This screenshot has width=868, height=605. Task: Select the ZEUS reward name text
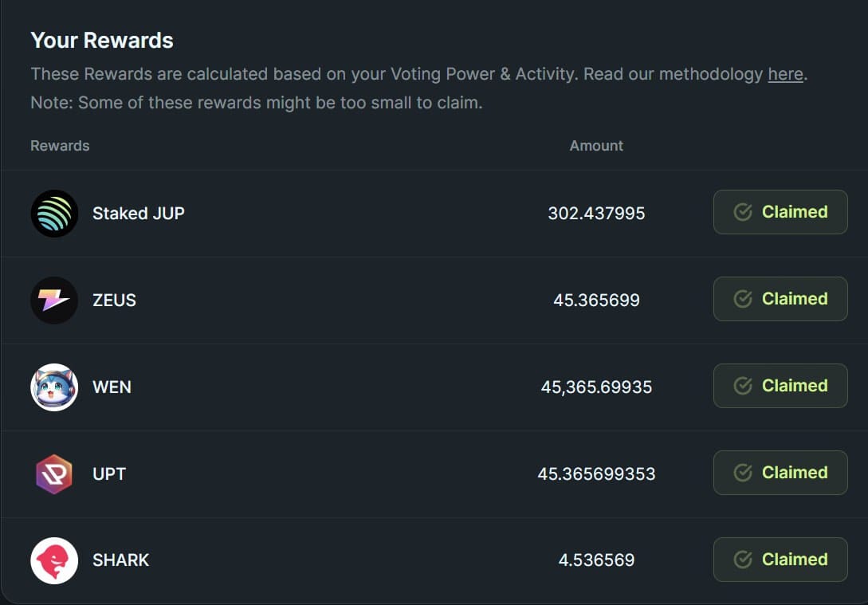[x=114, y=301]
